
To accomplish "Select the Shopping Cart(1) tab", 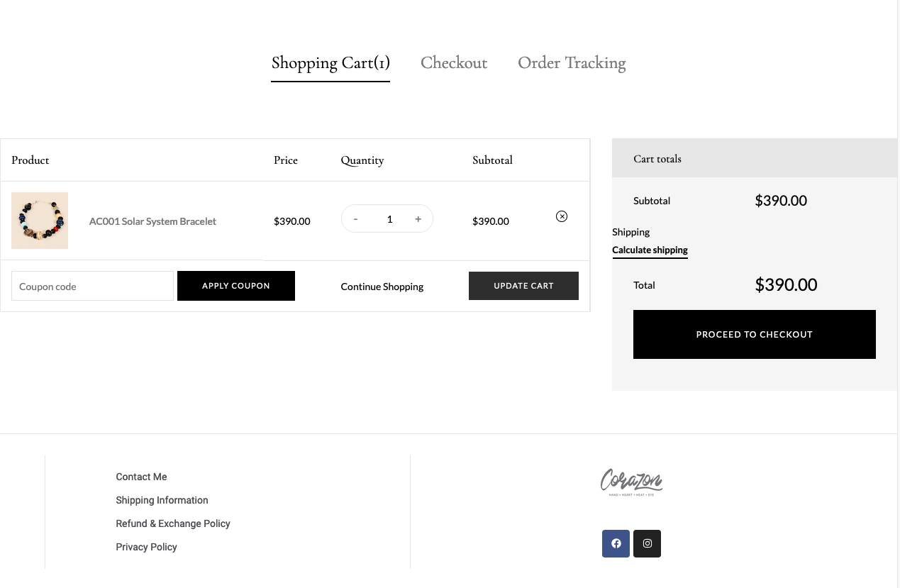I will 330,63.
